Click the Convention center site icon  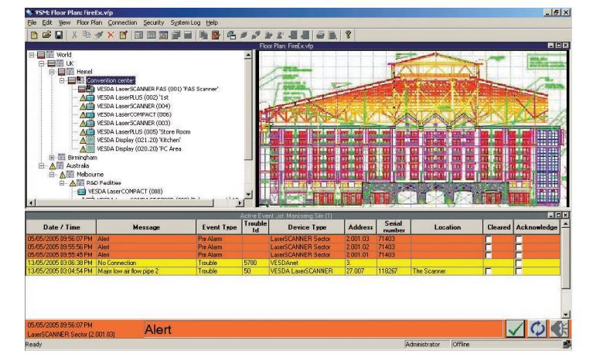click(80, 80)
